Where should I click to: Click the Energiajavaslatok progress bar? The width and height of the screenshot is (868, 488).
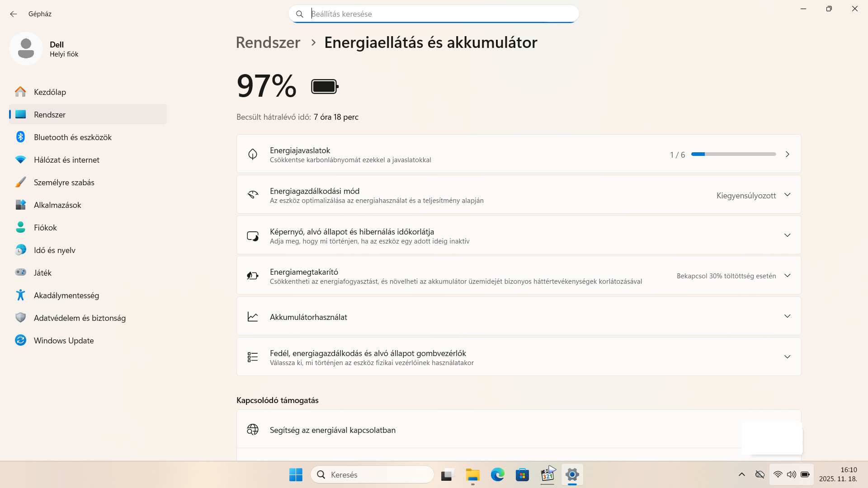(x=733, y=154)
